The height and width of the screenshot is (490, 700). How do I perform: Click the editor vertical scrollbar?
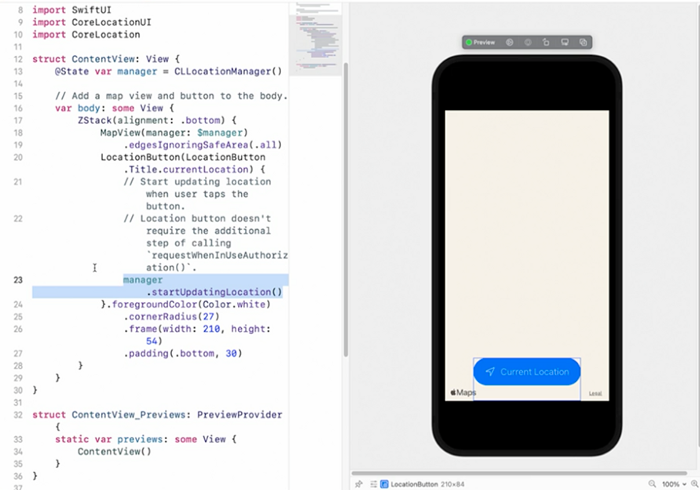coord(345,200)
